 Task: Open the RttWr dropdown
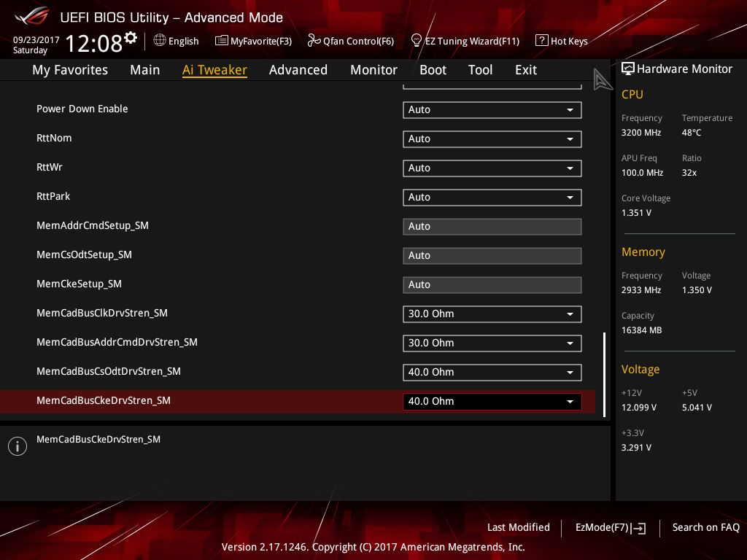point(492,168)
